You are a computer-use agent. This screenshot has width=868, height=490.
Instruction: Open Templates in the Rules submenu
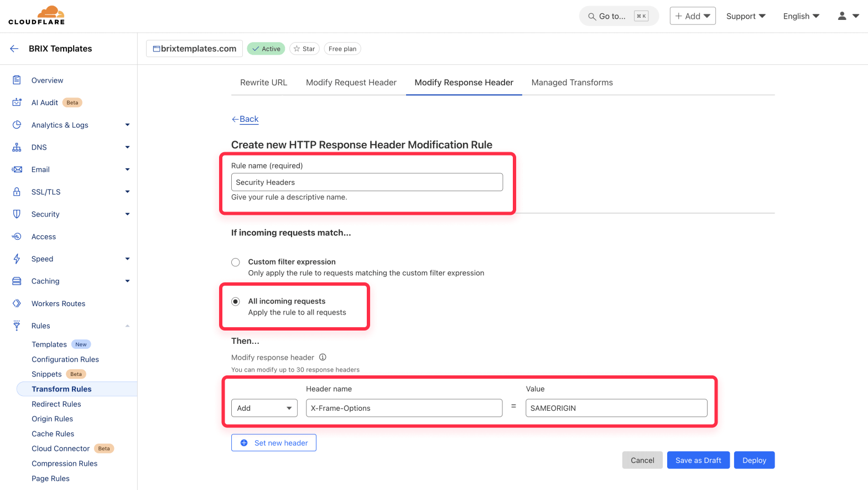(49, 344)
